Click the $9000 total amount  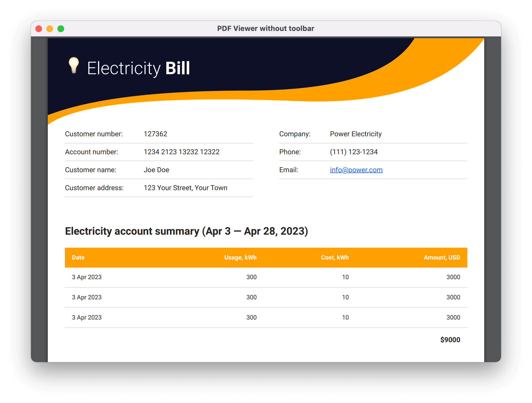click(450, 340)
